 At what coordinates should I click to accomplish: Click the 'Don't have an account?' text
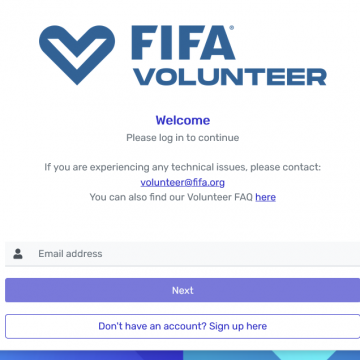pyautogui.click(x=152, y=326)
